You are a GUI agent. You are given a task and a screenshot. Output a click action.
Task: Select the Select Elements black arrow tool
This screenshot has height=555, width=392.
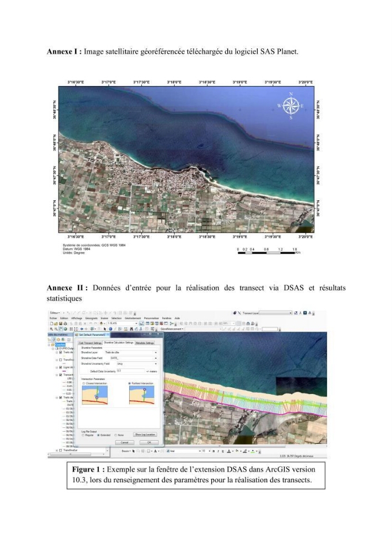click(x=105, y=329)
